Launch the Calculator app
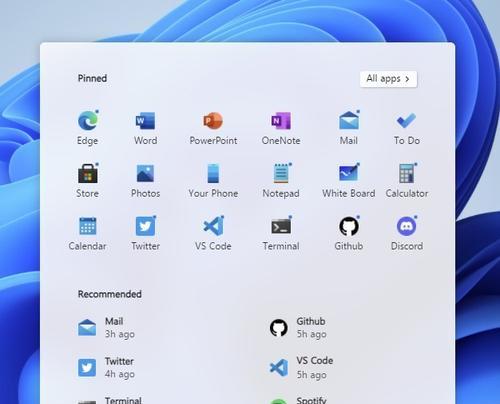This screenshot has height=404, width=500. click(x=407, y=181)
